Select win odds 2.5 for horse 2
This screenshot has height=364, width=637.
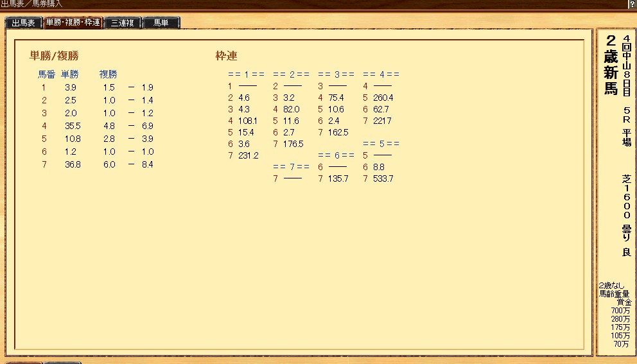pos(70,100)
